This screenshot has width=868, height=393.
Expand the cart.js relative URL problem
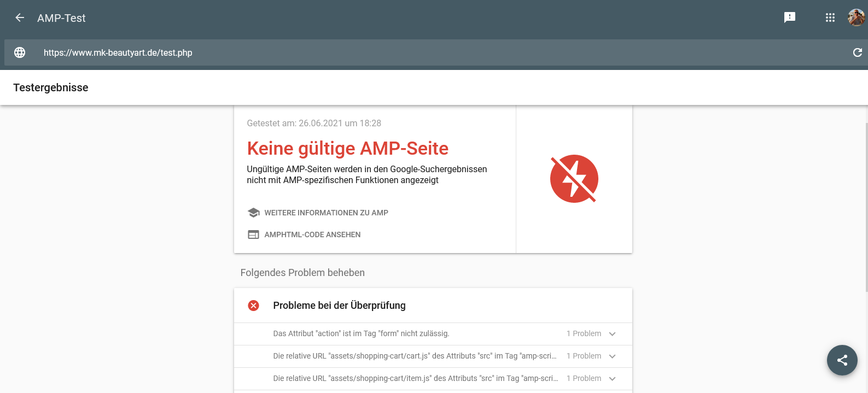click(x=612, y=356)
